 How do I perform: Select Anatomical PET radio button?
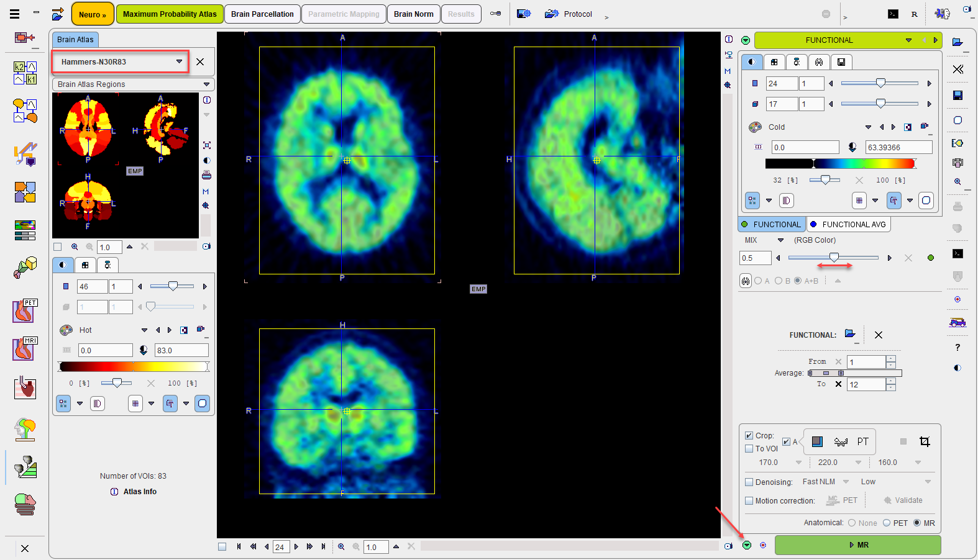[887, 523]
